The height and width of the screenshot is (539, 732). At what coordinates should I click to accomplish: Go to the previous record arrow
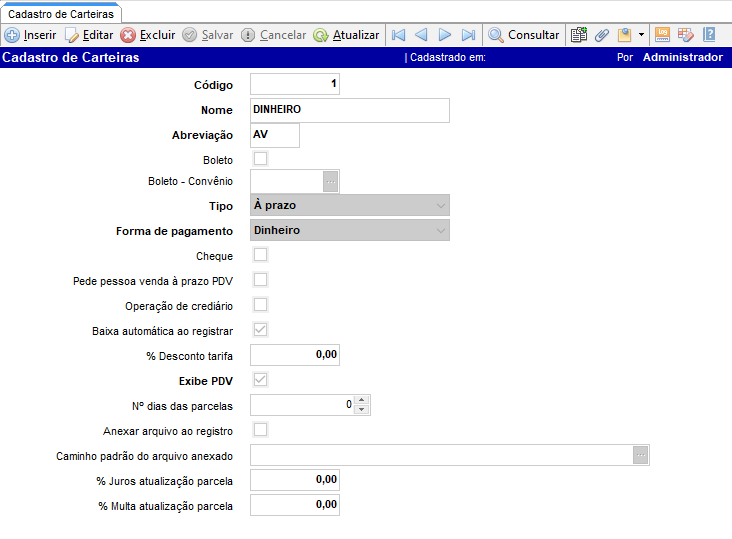[x=422, y=35]
